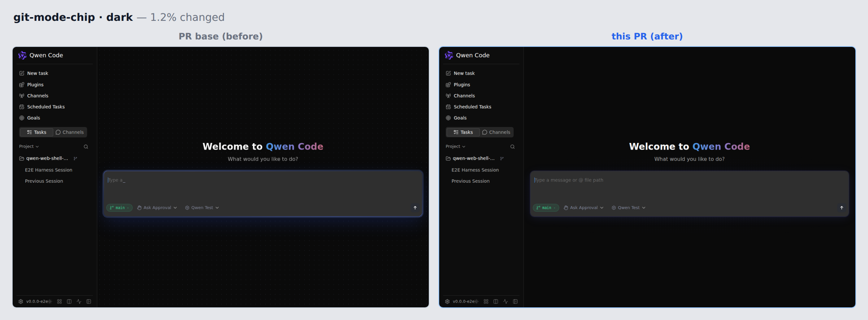Toggle the sun theme icon in after footer

476,301
